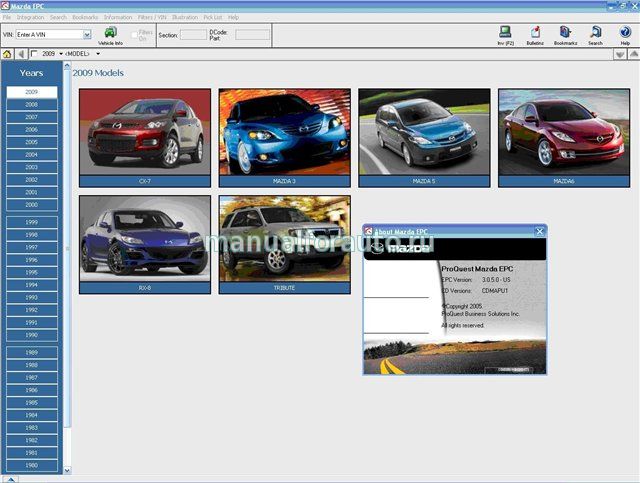640x483 pixels.
Task: Select year 1989 in Years list
Action: click(x=32, y=352)
